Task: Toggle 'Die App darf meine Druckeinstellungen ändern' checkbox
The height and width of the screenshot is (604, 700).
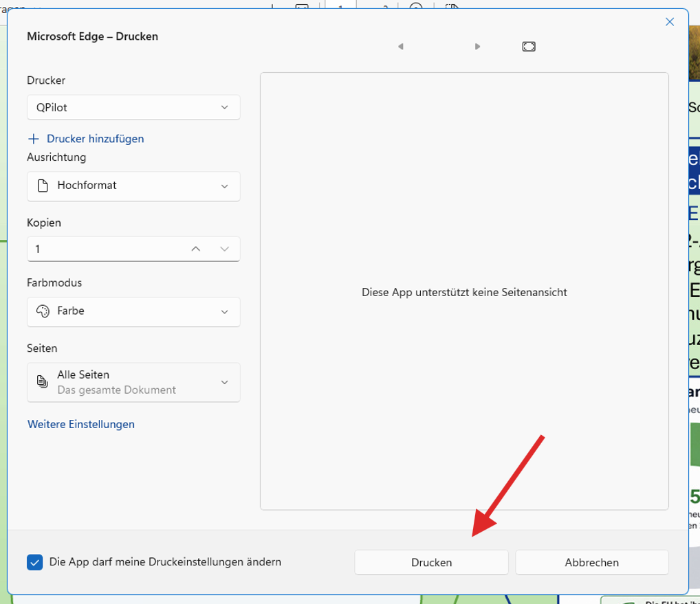Action: tap(35, 563)
